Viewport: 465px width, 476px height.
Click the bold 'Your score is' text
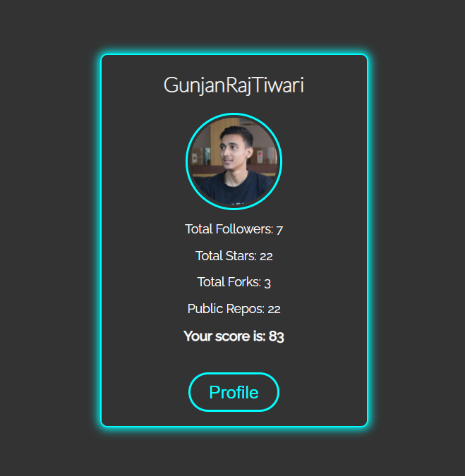[x=224, y=336]
